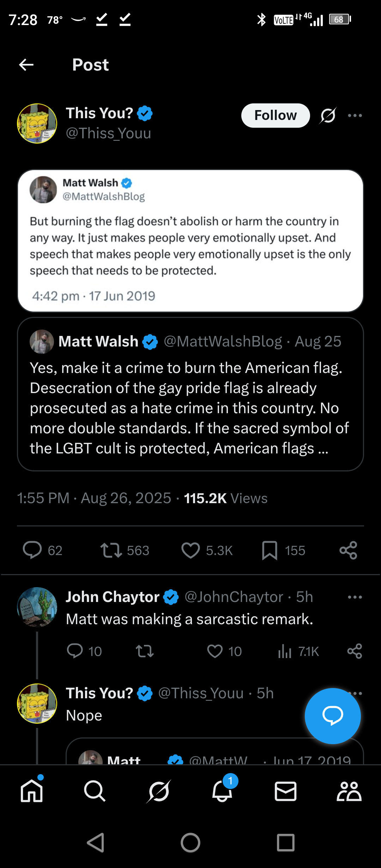Image resolution: width=381 pixels, height=868 pixels.
Task: Tap the Follow button for This You?
Action: [275, 115]
